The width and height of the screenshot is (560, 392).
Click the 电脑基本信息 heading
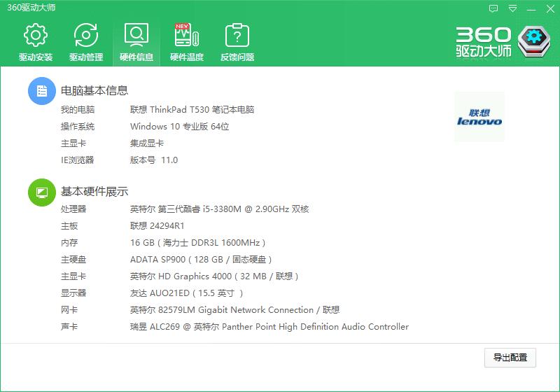pyautogui.click(x=94, y=91)
